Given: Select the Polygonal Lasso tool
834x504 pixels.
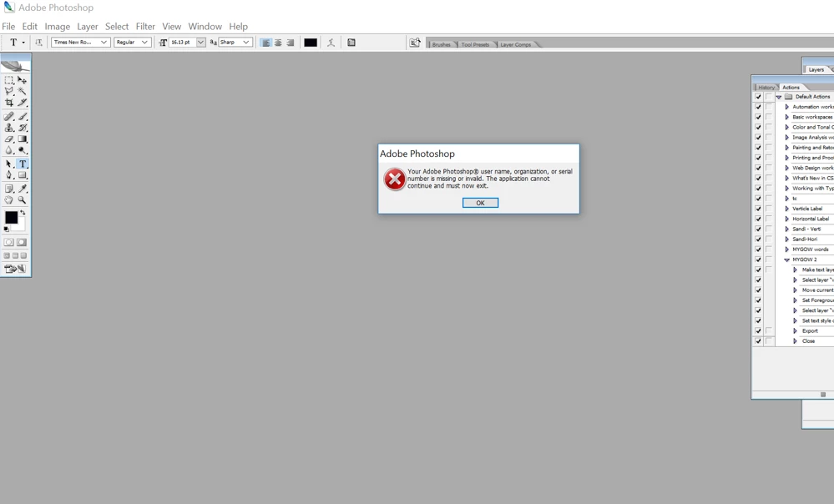Looking at the screenshot, I should pyautogui.click(x=9, y=92).
